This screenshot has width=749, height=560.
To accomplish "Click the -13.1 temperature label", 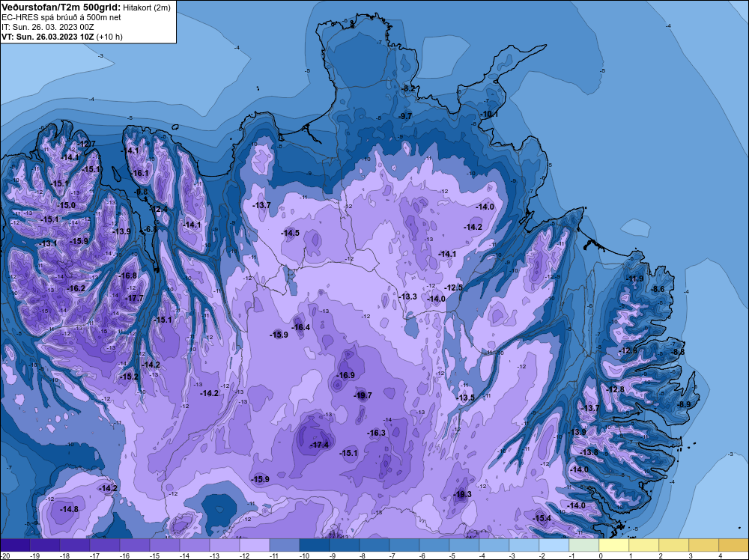I will [48, 243].
